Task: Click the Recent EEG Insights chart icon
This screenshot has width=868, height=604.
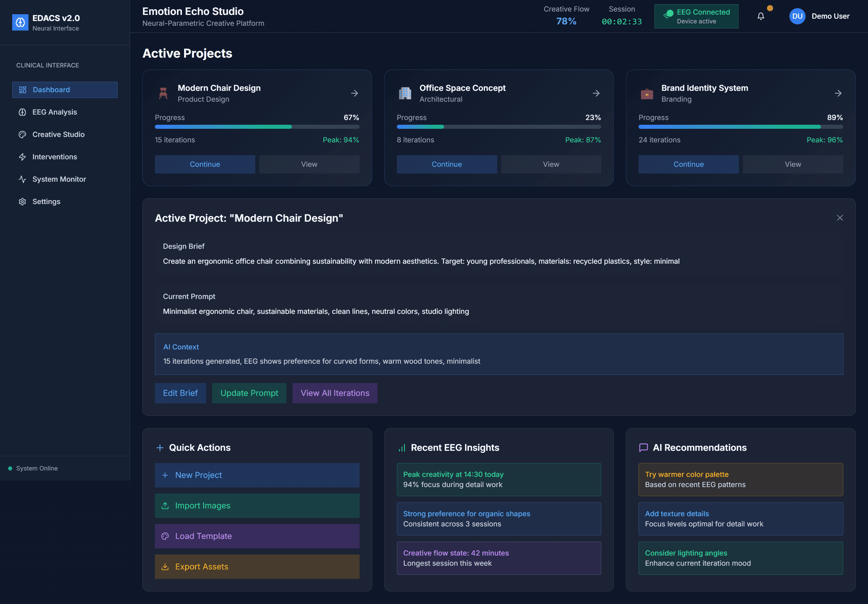Action: point(402,448)
